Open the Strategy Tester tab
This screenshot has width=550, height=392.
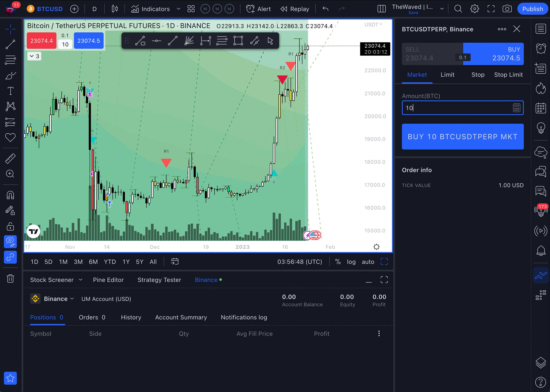click(159, 280)
